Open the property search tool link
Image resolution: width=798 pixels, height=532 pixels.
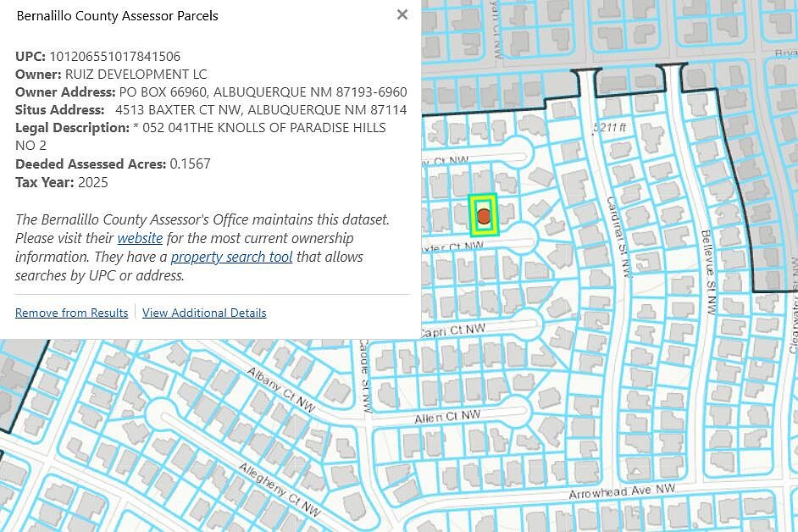pyautogui.click(x=231, y=257)
